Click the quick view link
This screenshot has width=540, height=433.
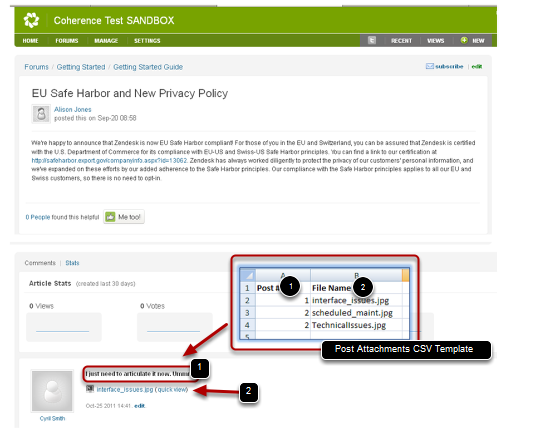171,389
